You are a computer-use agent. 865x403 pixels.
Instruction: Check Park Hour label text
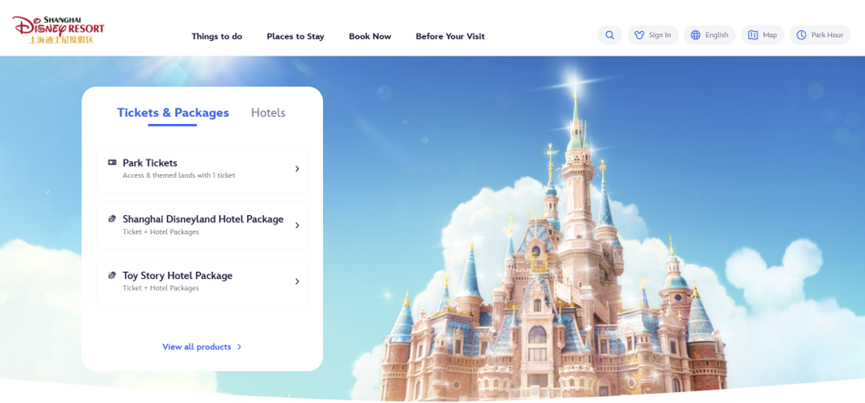click(x=827, y=35)
